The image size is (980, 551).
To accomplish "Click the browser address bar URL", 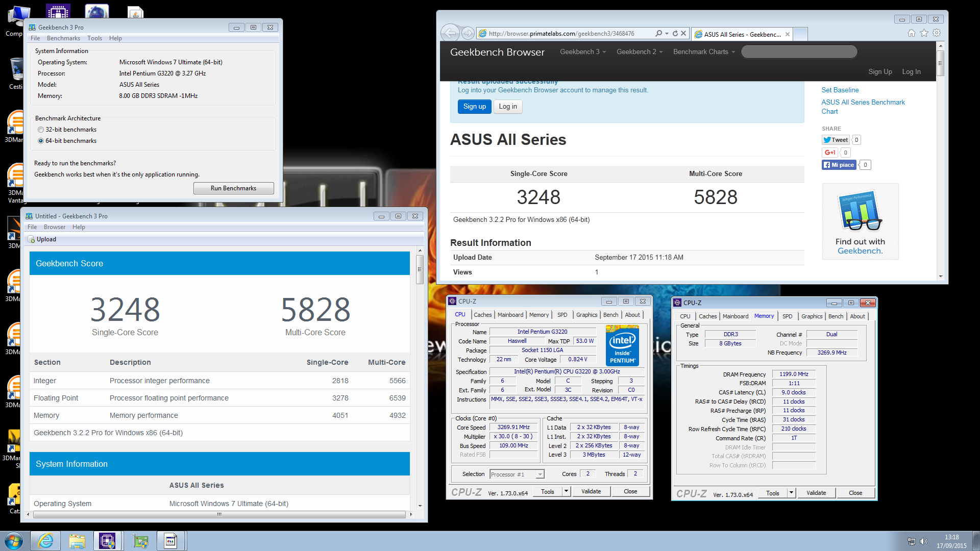I will pyautogui.click(x=561, y=34).
